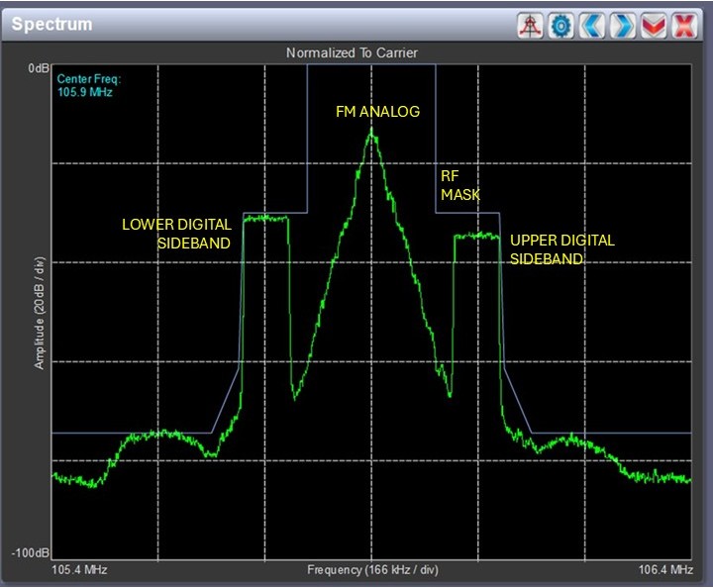Click the RF MASK annotation label
This screenshot has height=588, width=713.
pos(459,185)
